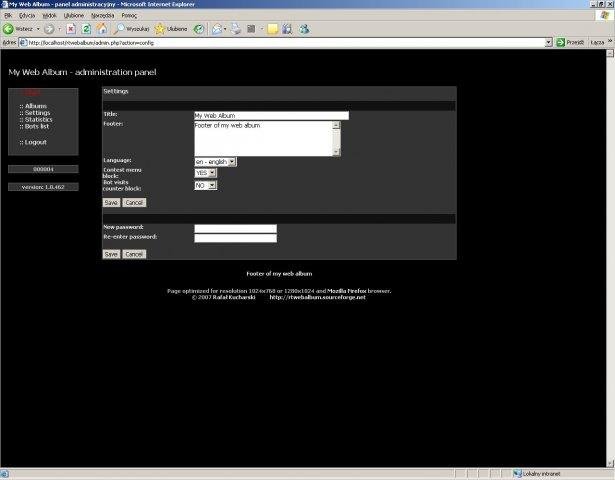Open the Forward button history dropdown arrow
615x480 pixels.
click(x=60, y=29)
